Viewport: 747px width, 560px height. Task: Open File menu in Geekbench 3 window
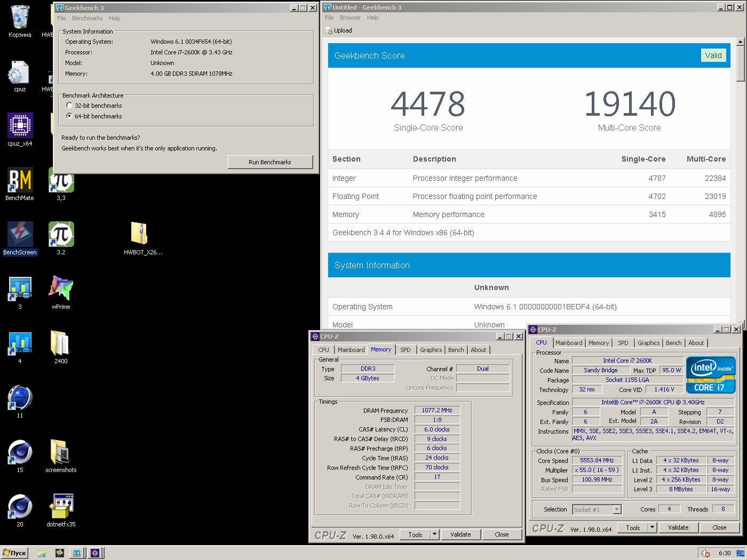tap(61, 18)
